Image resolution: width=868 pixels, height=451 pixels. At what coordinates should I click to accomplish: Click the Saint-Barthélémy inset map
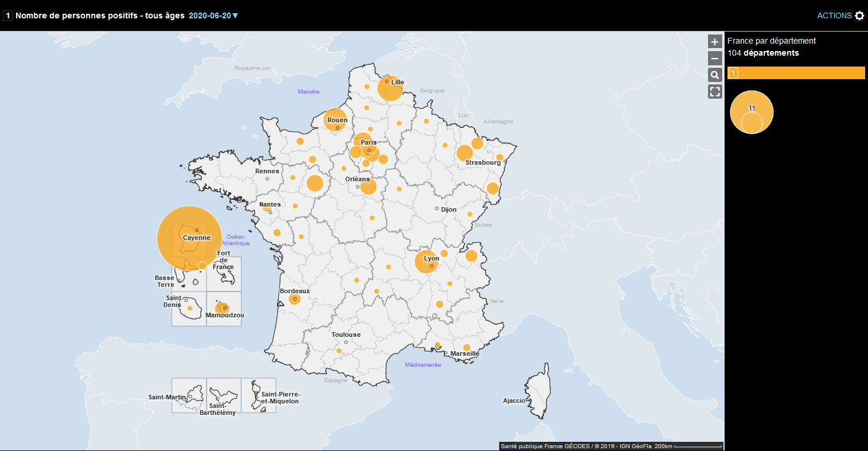(224, 395)
